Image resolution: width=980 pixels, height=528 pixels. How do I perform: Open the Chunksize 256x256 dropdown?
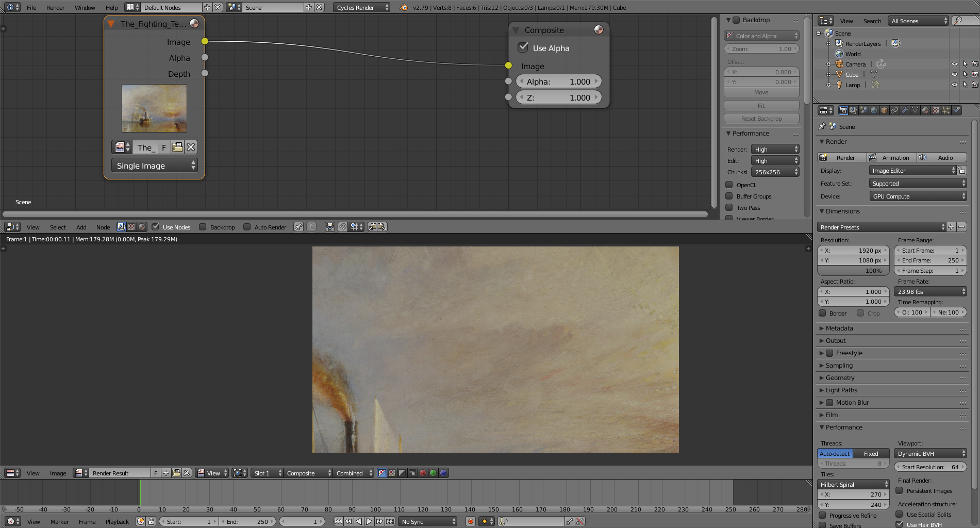[775, 172]
